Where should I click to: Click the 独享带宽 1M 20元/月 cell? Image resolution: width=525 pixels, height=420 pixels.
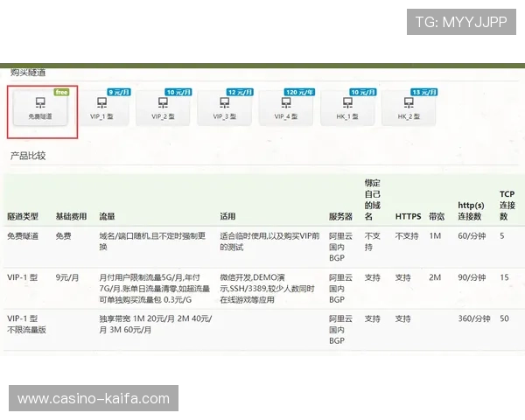[156, 325]
